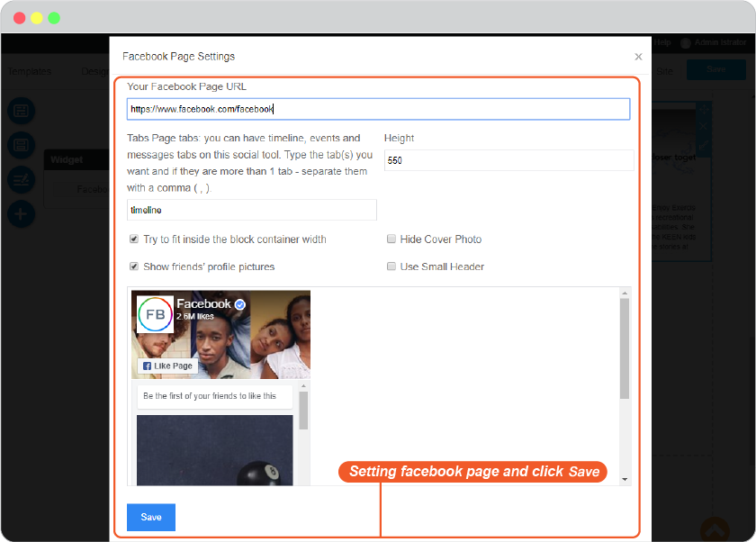Close the Facebook Page Settings dialog
The height and width of the screenshot is (542, 756).
(638, 57)
